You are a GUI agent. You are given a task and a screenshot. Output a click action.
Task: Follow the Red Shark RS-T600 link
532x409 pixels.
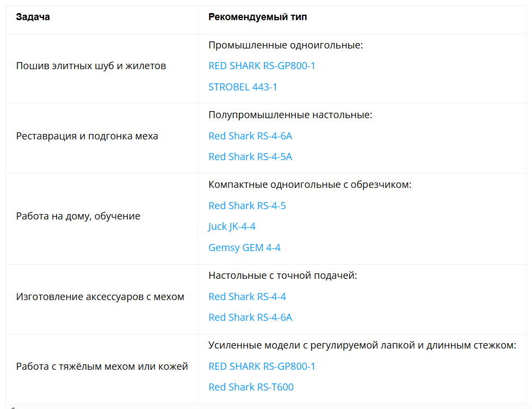251,387
